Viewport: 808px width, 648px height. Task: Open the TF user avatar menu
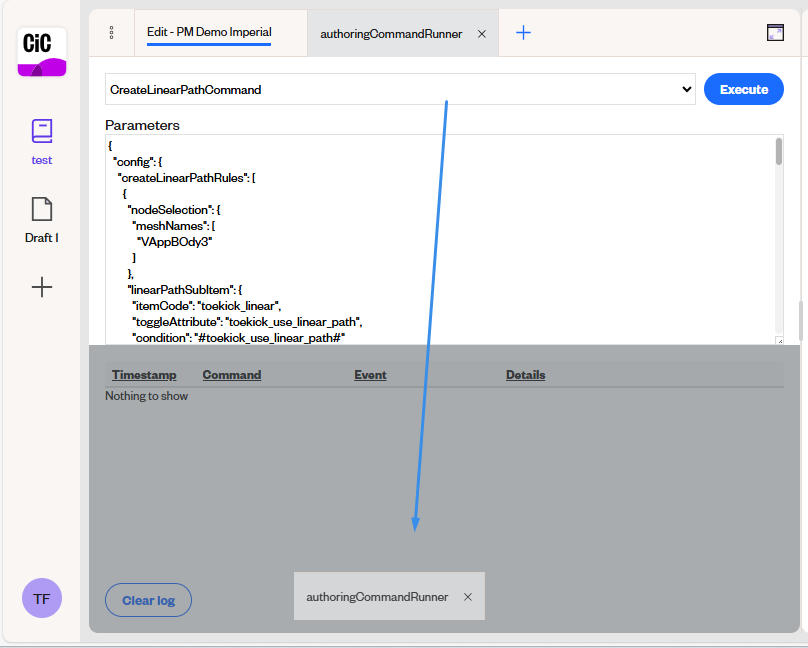point(41,598)
